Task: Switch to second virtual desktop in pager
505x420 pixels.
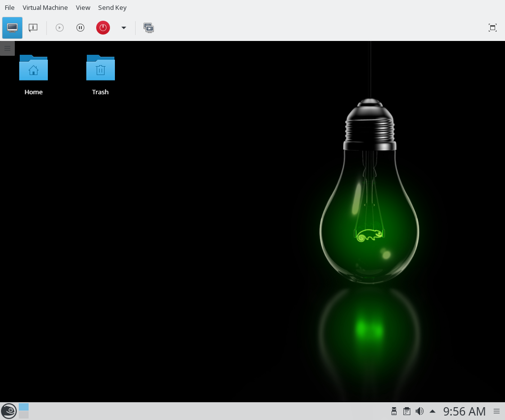Action: tap(24, 415)
